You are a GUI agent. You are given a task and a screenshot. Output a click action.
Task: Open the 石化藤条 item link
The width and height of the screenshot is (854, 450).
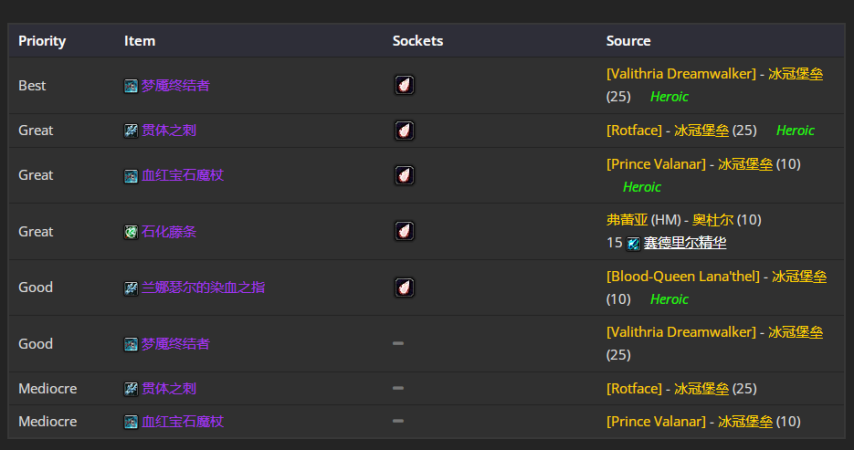pyautogui.click(x=168, y=232)
